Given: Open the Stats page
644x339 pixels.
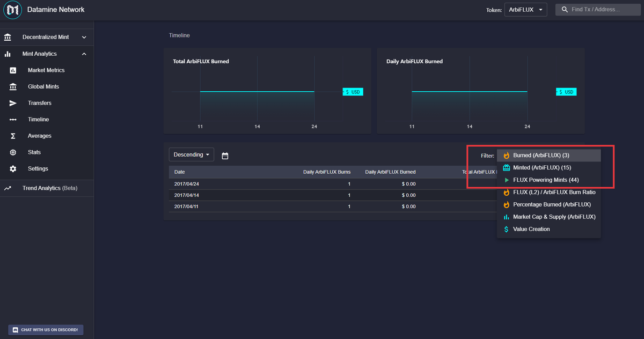Looking at the screenshot, I should [47, 152].
